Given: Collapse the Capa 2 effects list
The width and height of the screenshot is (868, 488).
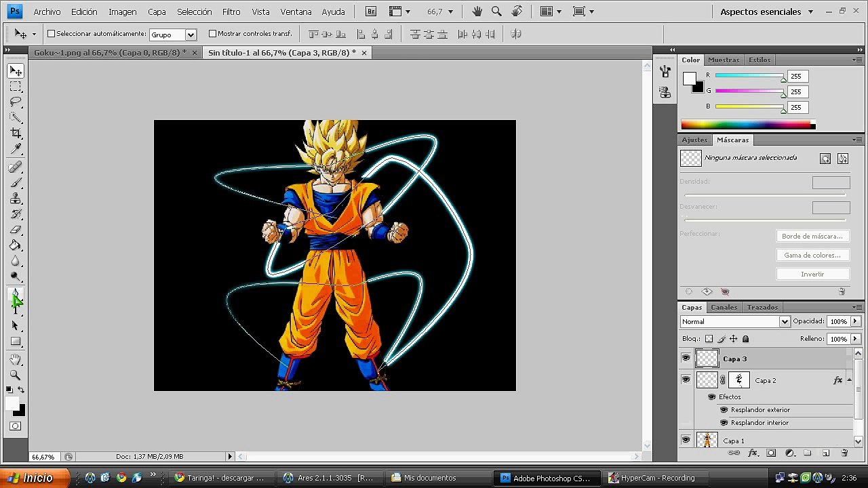Looking at the screenshot, I should click(x=849, y=380).
